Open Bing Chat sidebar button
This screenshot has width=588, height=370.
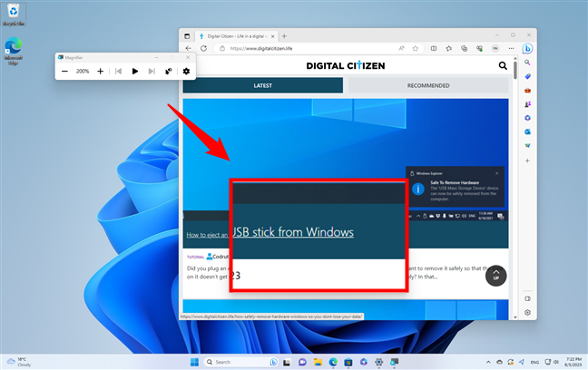coord(527,48)
